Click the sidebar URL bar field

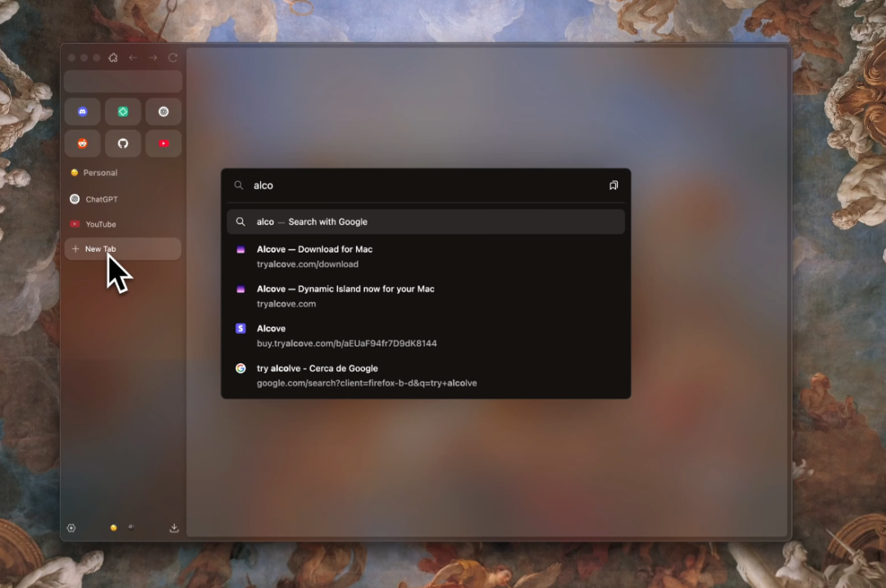[122, 81]
